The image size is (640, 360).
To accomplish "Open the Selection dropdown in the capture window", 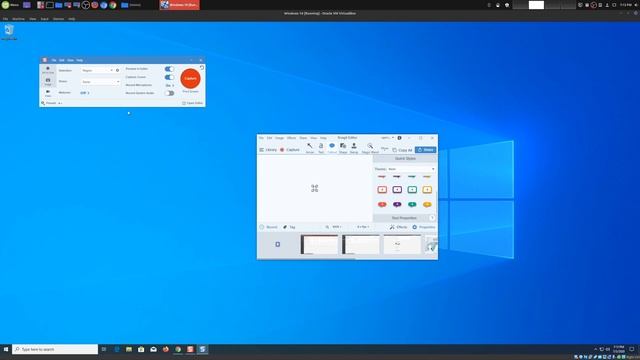I will 97,71.
